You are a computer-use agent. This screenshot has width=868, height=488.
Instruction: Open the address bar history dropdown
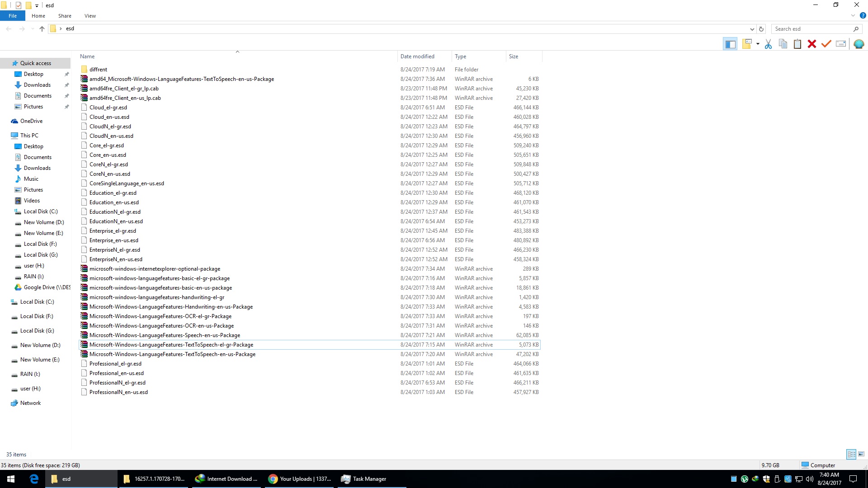(x=752, y=29)
